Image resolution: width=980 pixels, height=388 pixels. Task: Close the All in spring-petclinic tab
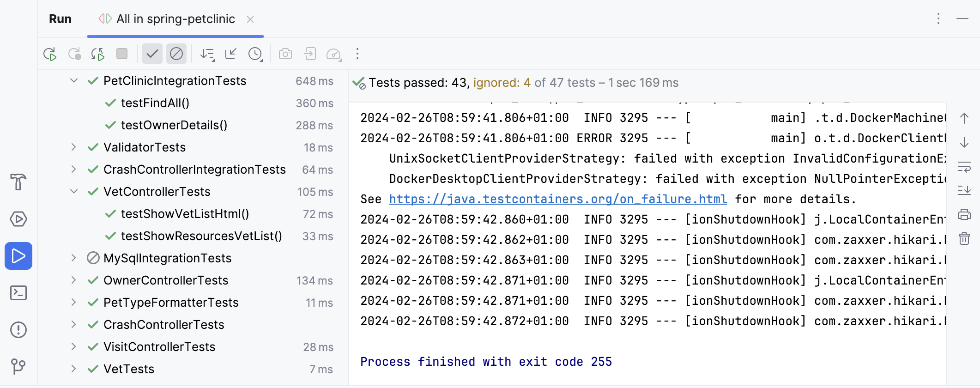tap(250, 19)
